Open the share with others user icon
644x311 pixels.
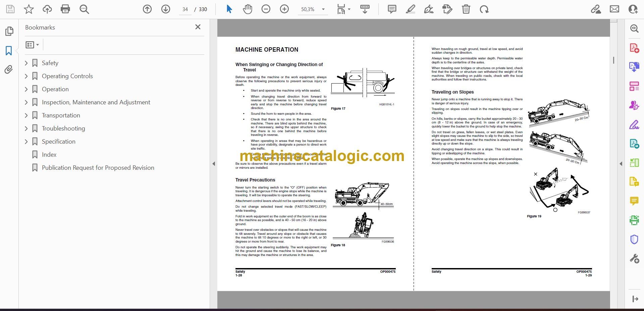pos(633,9)
